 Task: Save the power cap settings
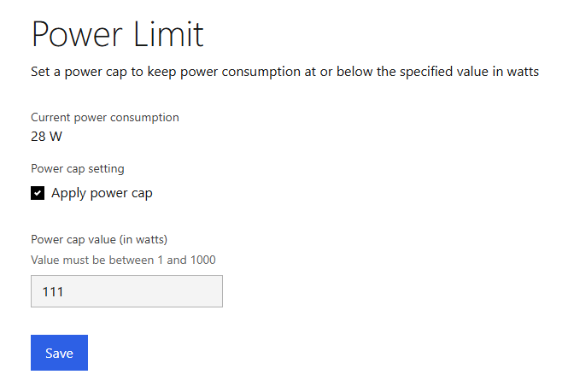click(60, 353)
